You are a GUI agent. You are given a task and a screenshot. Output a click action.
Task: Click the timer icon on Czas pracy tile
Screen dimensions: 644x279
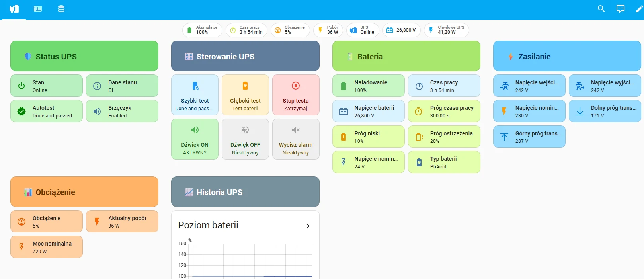419,86
